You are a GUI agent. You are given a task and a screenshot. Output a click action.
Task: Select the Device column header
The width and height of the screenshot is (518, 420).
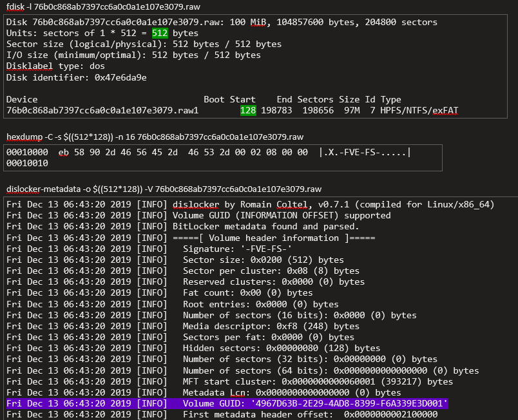tap(22, 100)
